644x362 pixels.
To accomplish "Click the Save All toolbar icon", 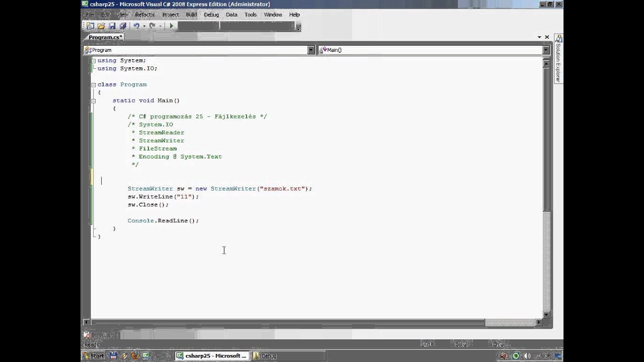I will click(123, 26).
